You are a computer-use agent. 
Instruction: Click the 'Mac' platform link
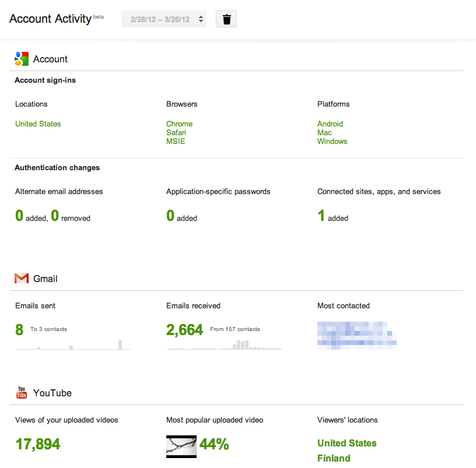point(324,132)
